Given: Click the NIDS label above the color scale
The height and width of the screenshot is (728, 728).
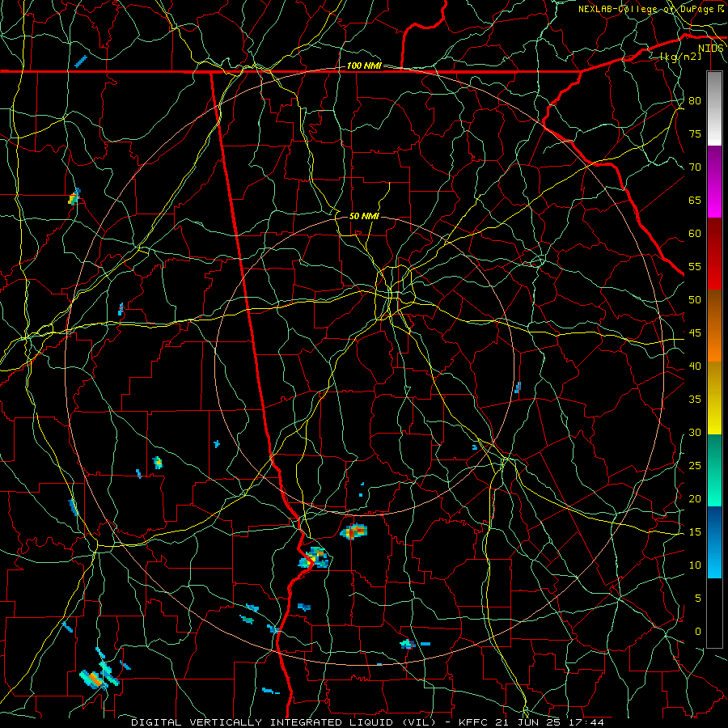Looking at the screenshot, I should coord(711,49).
